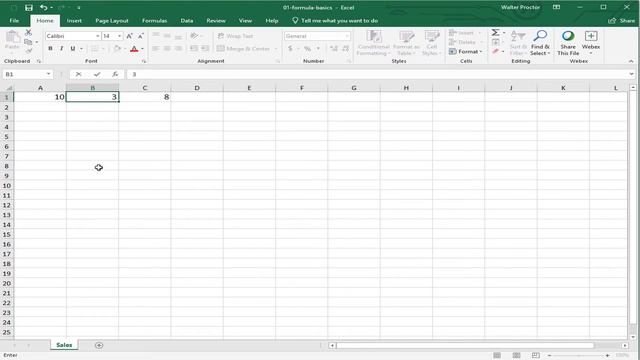Image resolution: width=640 pixels, height=360 pixels.
Task: Click the Accounting dollar format icon
Action: coord(290,49)
